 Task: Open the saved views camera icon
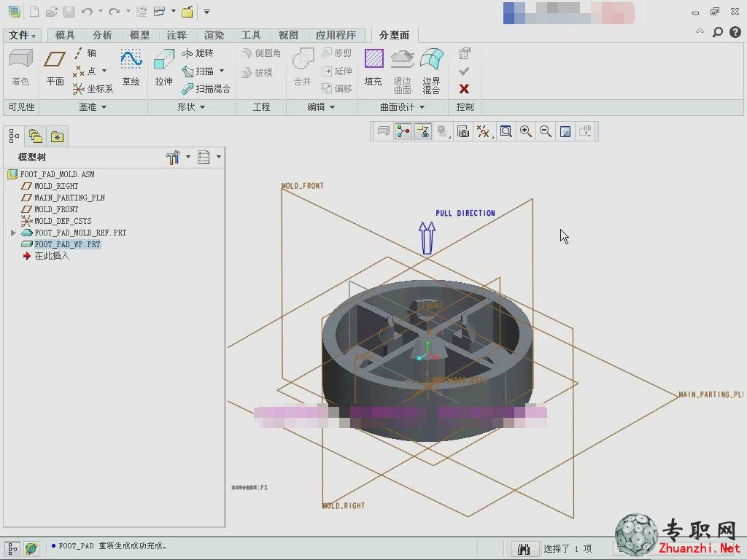463,131
